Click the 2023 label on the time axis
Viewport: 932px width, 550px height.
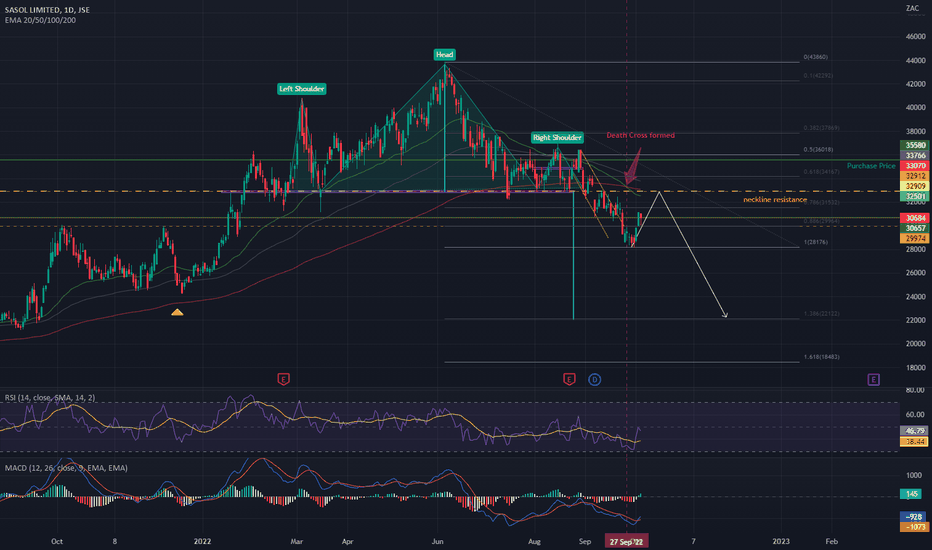[781, 541]
